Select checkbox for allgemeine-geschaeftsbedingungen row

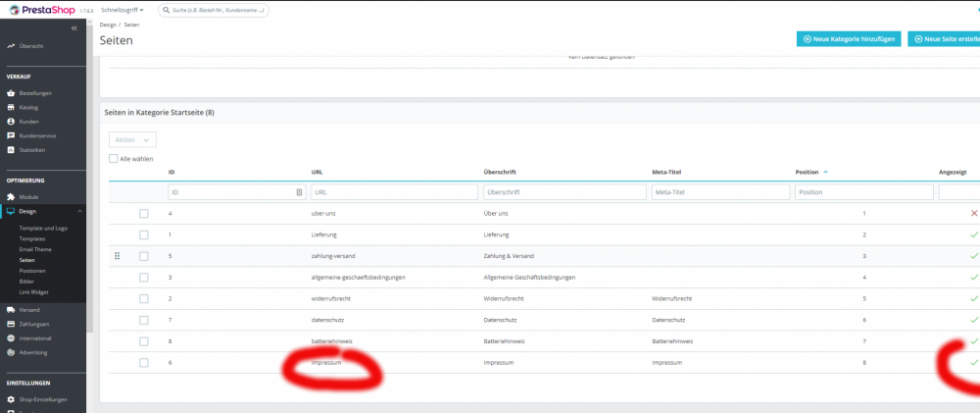(144, 278)
